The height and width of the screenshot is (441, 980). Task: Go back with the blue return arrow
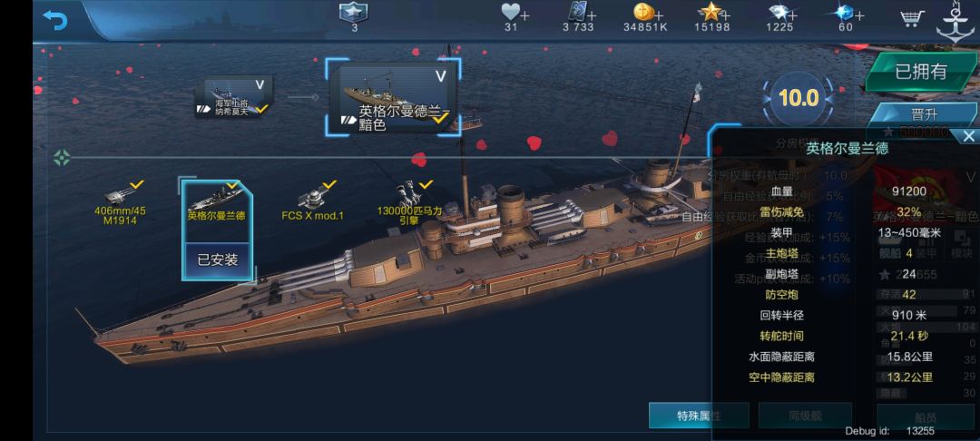tap(55, 21)
